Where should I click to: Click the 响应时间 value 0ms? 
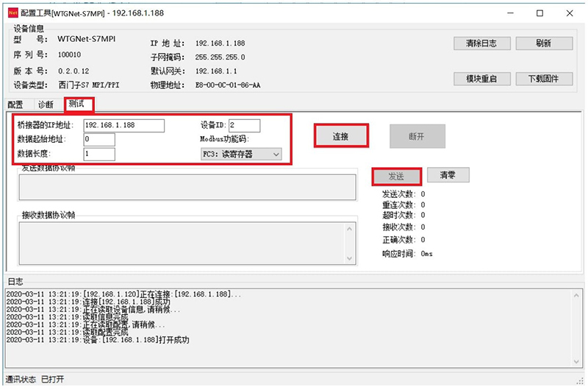tap(427, 254)
